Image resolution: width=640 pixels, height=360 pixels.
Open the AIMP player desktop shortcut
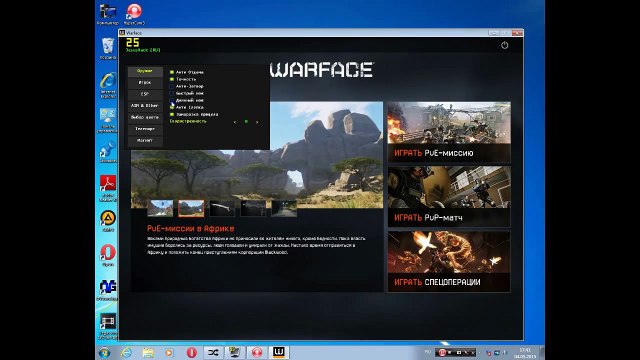coord(108,221)
